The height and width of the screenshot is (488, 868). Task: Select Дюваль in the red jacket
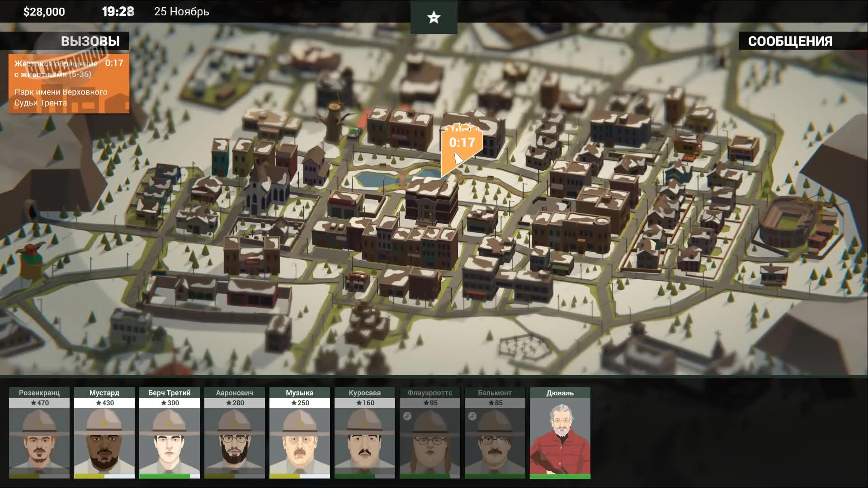click(560, 436)
